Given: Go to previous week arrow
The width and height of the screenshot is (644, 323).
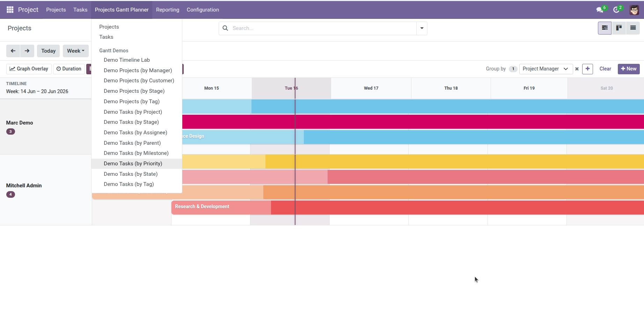Looking at the screenshot, I should coord(13,51).
